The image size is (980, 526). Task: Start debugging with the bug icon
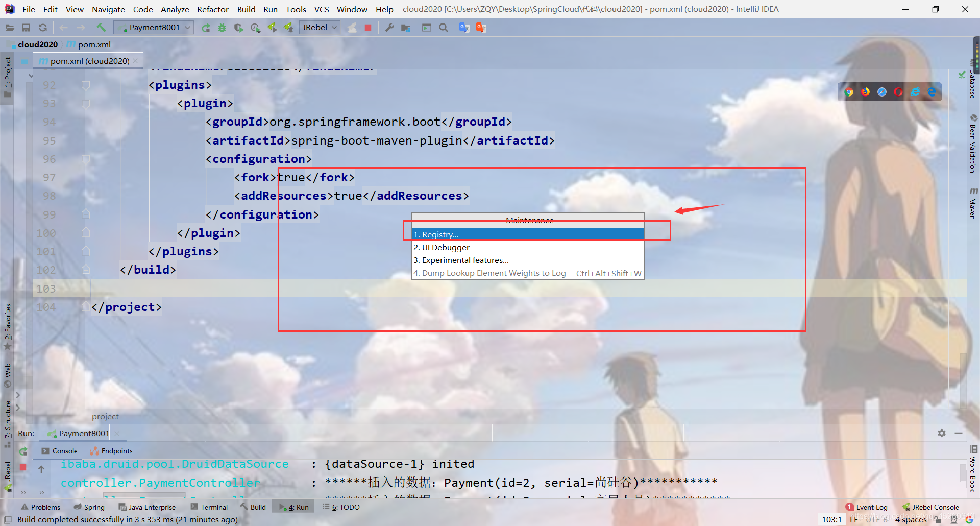pyautogui.click(x=222, y=28)
